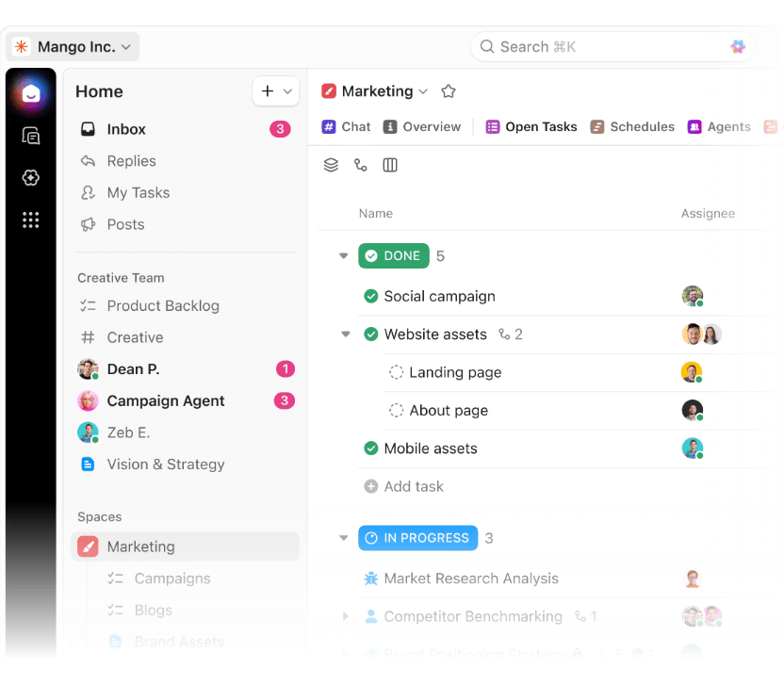Star the Marketing space as a favorite

[449, 91]
